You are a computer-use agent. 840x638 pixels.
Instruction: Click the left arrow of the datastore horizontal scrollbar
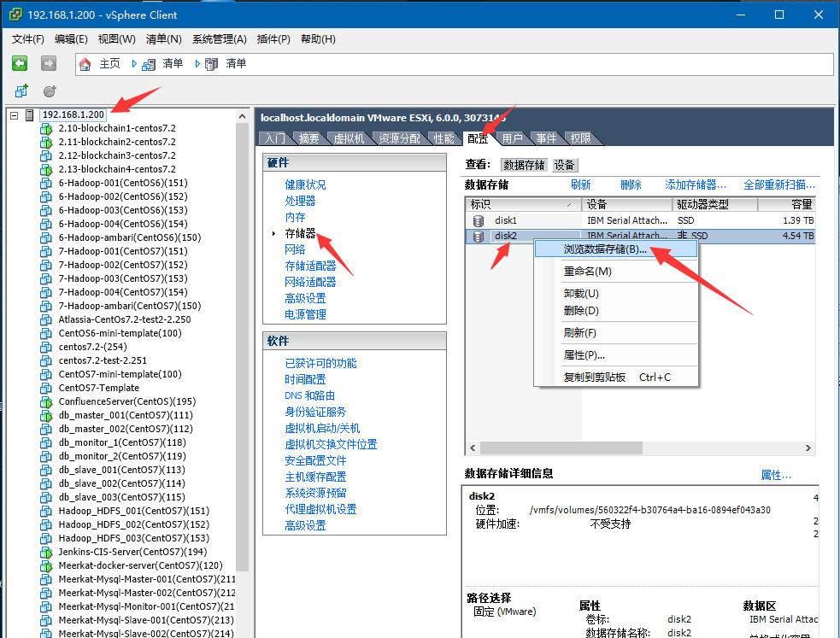click(x=473, y=448)
